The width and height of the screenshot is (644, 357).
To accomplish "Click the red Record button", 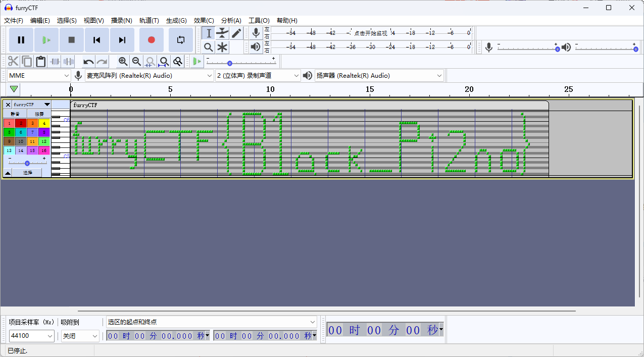I will [x=151, y=40].
